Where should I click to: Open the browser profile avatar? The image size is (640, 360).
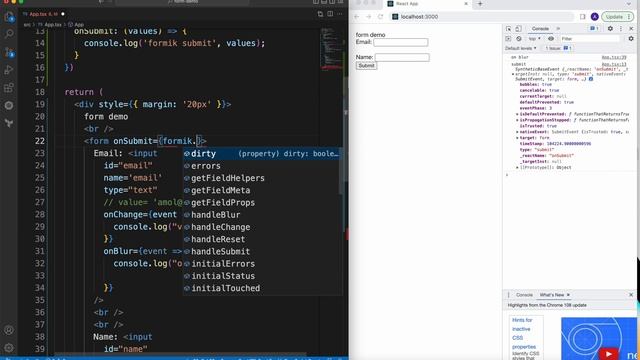coord(595,17)
